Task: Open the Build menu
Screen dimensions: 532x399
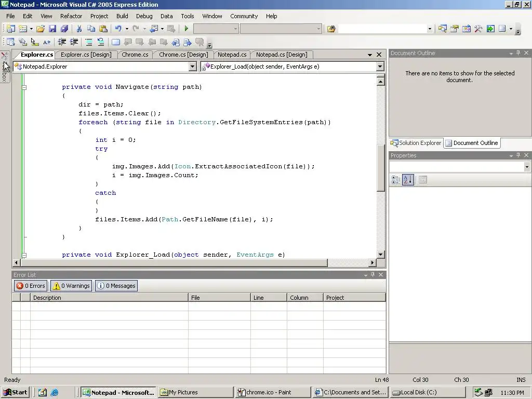Action: [122, 16]
